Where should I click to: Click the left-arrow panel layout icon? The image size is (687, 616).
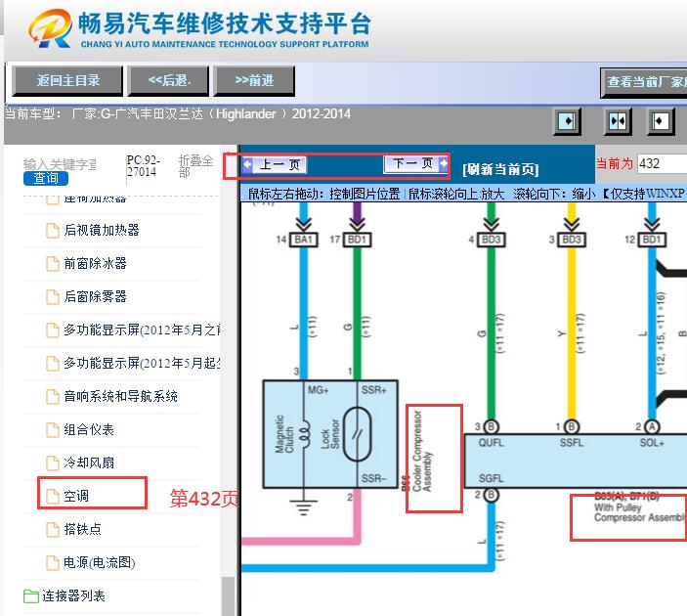click(x=661, y=121)
